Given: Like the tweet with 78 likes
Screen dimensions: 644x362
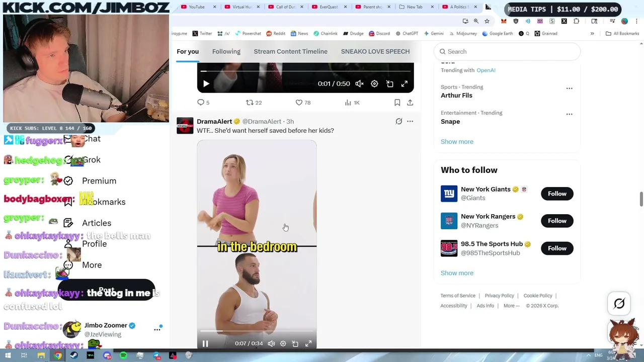Looking at the screenshot, I should (303, 103).
